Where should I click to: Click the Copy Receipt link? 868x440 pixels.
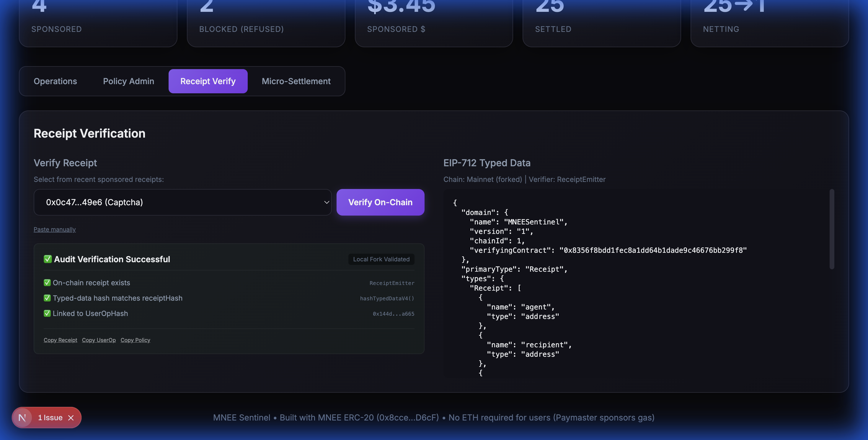pos(60,340)
